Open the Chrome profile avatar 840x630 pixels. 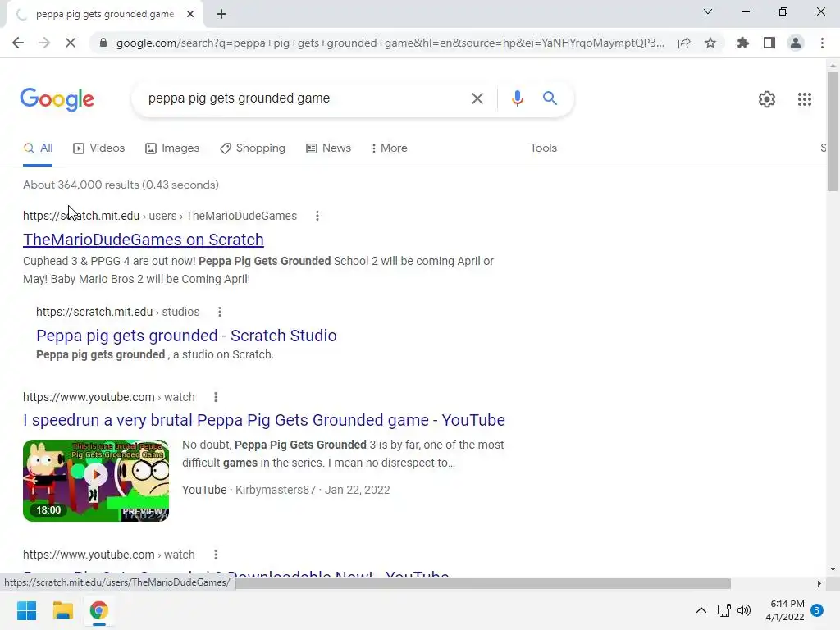(x=796, y=43)
